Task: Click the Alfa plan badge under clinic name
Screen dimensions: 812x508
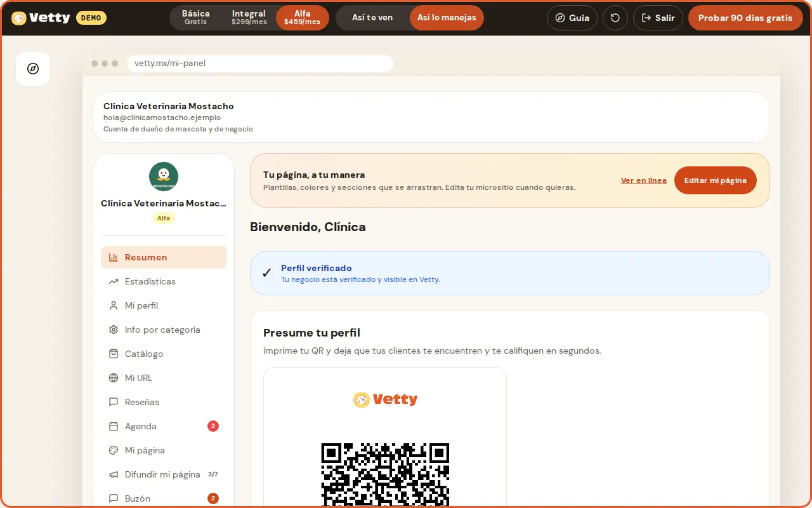Action: click(x=164, y=218)
